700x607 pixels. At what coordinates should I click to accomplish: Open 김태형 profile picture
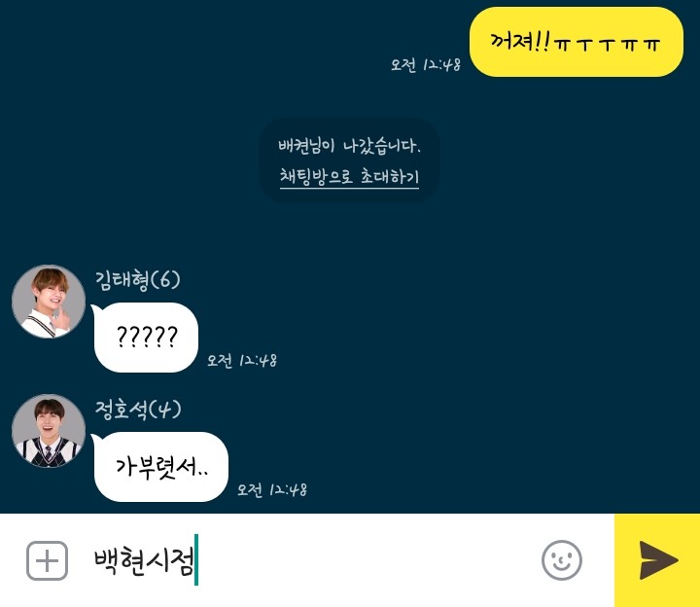(49, 302)
